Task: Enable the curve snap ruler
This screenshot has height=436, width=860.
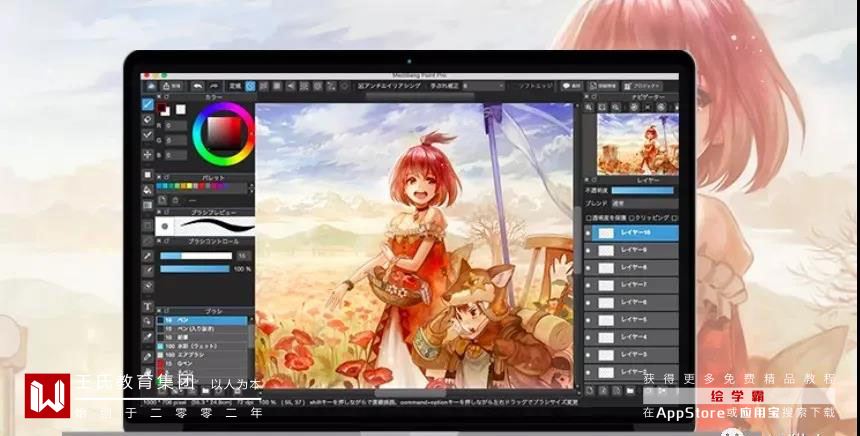Action: (x=331, y=86)
